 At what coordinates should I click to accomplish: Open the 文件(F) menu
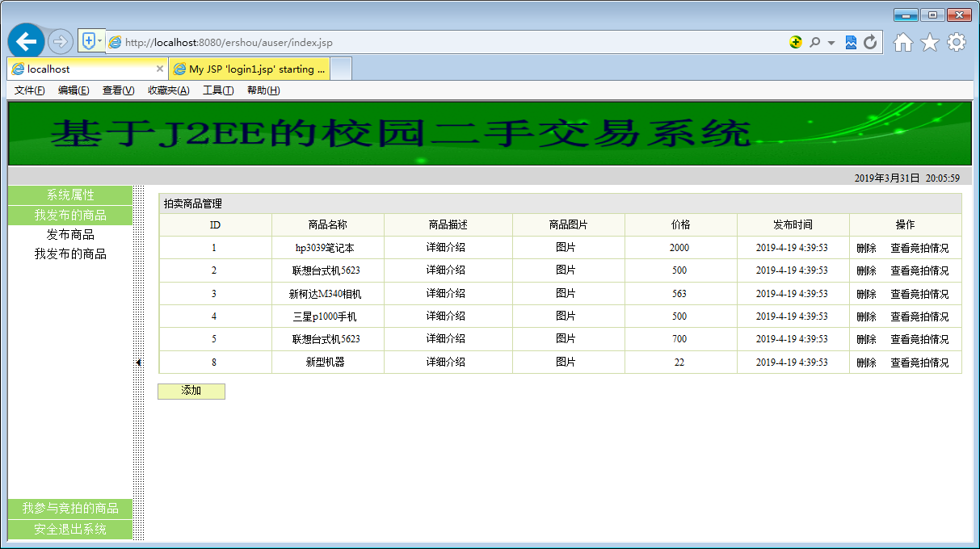click(x=30, y=90)
